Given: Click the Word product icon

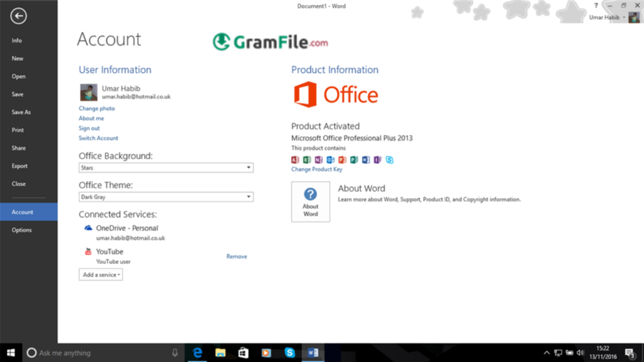Looking at the screenshot, I should click(x=366, y=160).
